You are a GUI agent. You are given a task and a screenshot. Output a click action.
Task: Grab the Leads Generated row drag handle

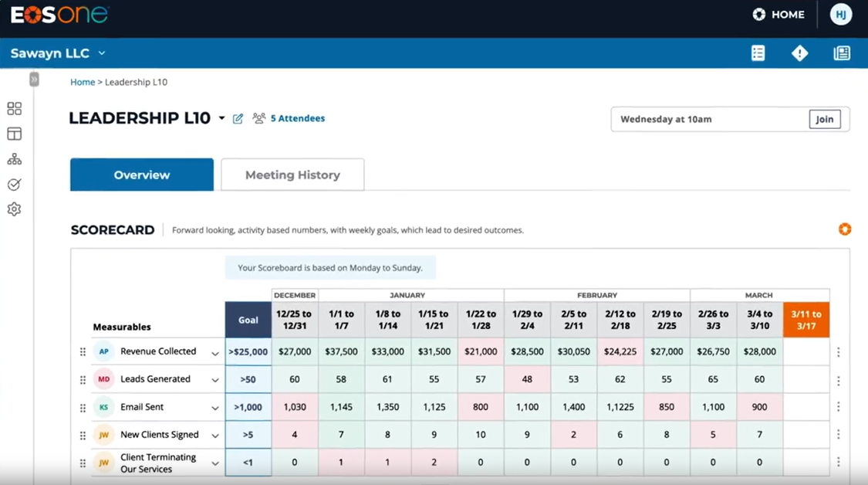pyautogui.click(x=83, y=380)
